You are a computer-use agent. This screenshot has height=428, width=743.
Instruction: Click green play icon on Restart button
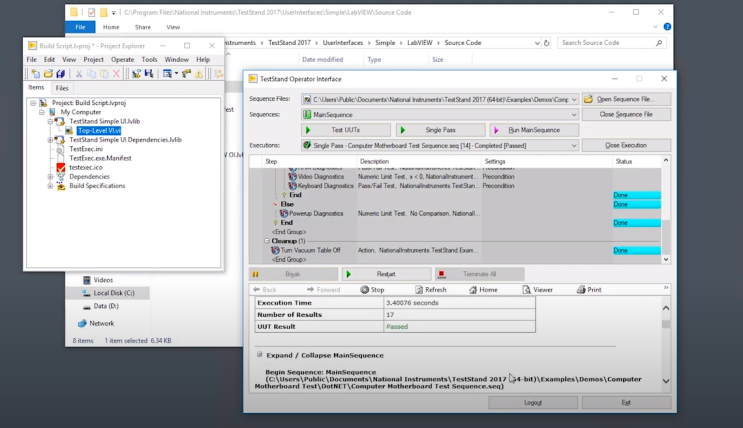click(x=349, y=274)
